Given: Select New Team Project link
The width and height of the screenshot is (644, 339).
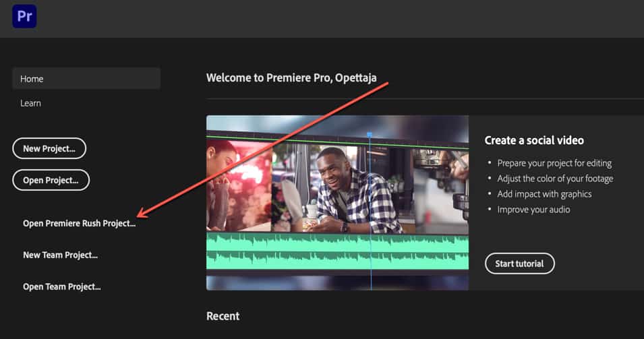Looking at the screenshot, I should pos(61,255).
